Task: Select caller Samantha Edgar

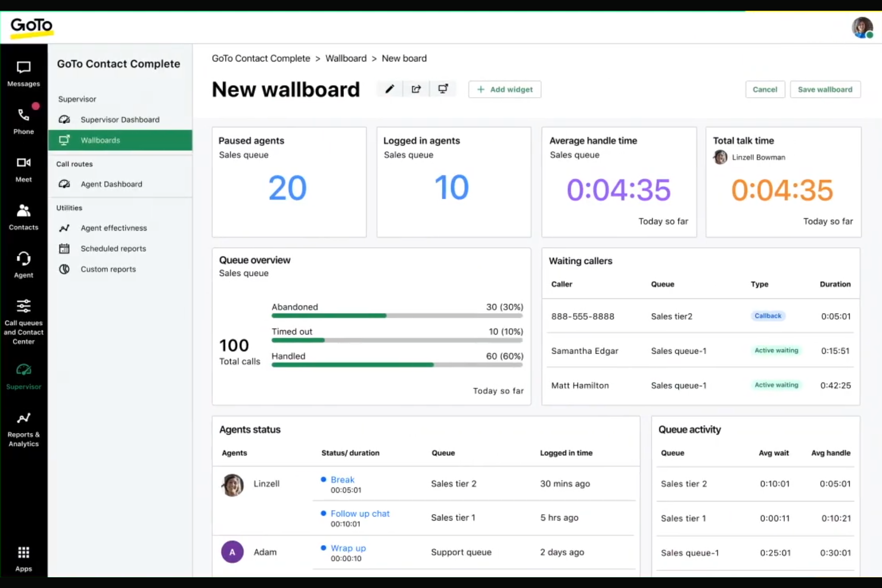Action: tap(585, 351)
